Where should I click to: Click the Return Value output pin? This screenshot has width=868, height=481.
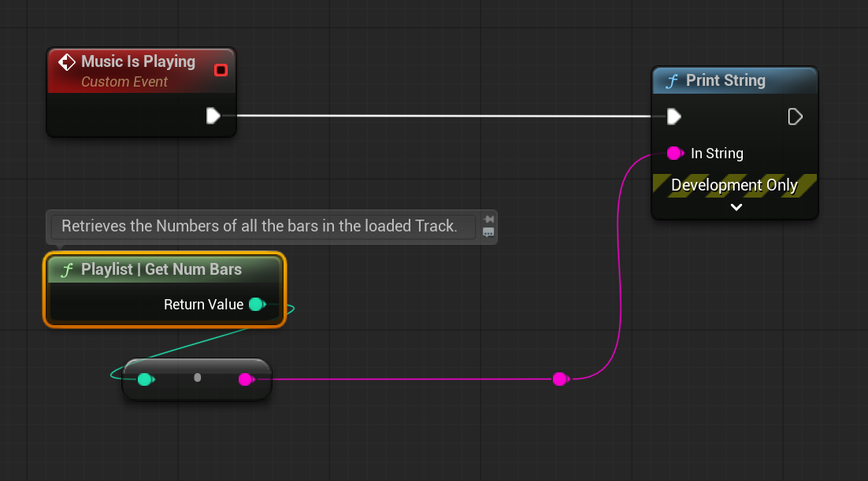[x=256, y=305]
